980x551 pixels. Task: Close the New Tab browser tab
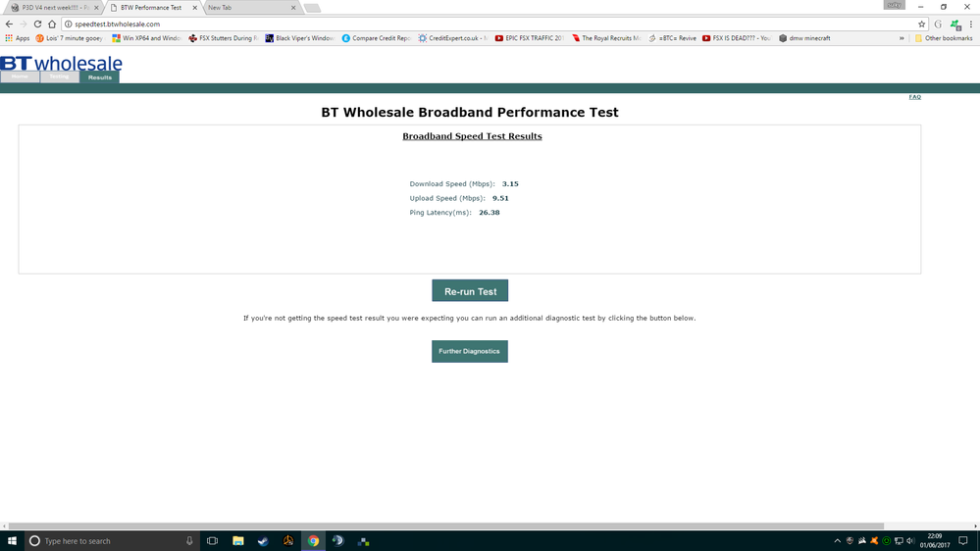(x=293, y=8)
